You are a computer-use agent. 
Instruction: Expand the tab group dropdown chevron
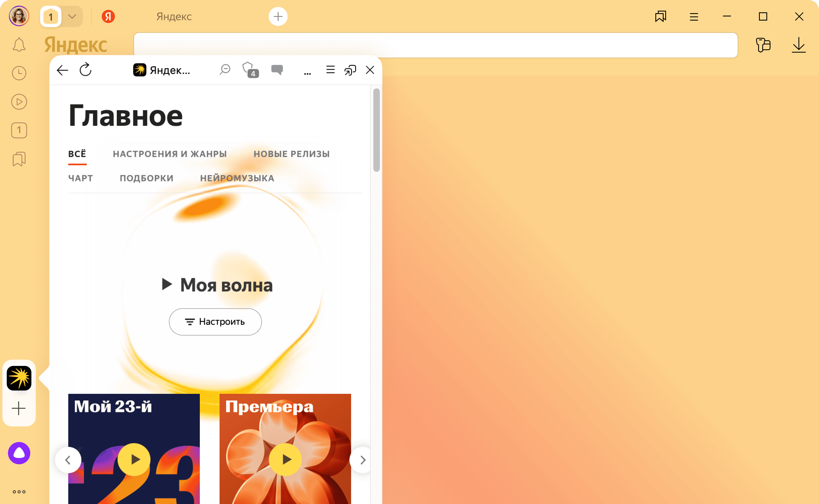pyautogui.click(x=72, y=16)
